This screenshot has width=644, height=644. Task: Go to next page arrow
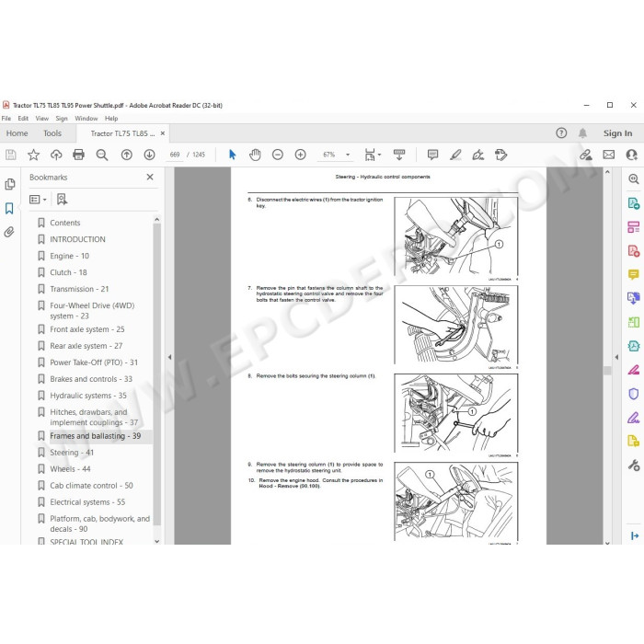click(x=149, y=155)
